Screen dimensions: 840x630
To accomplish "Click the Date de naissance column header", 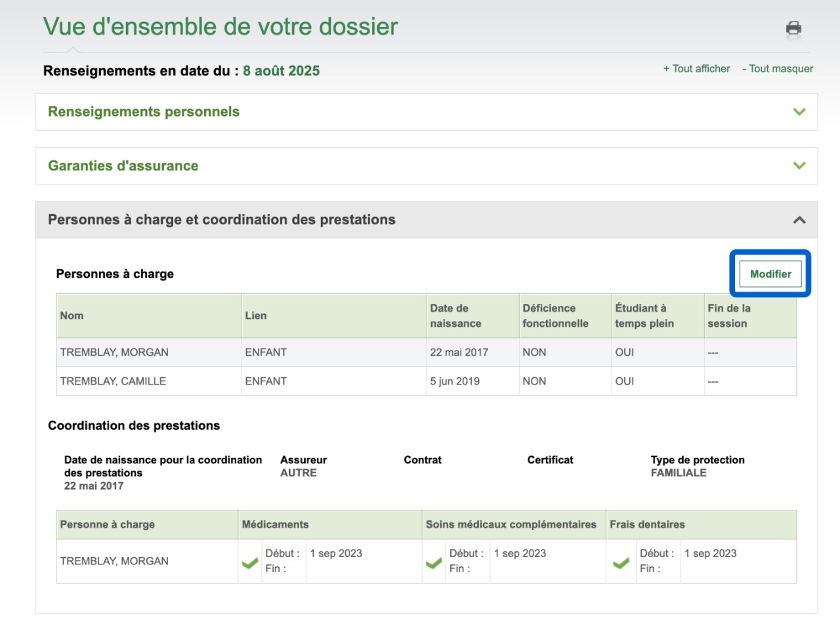I will 455,316.
